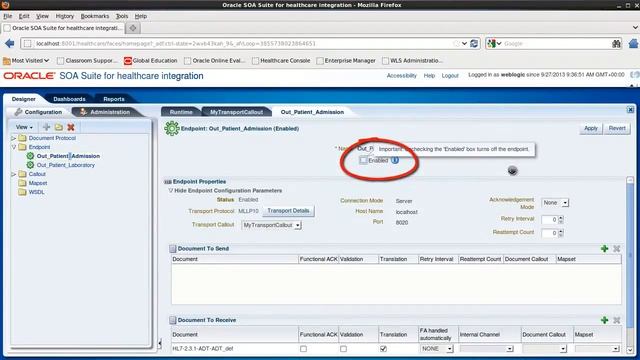Click the folder icon in navigator toolbar
Image resolution: width=640 pixels, height=360 pixels.
(x=59, y=127)
